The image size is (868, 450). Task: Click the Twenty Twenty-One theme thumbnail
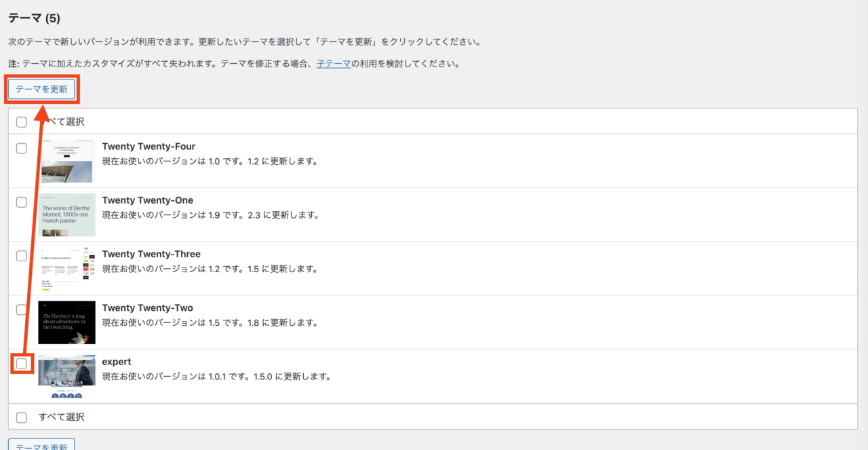pyautogui.click(x=66, y=214)
